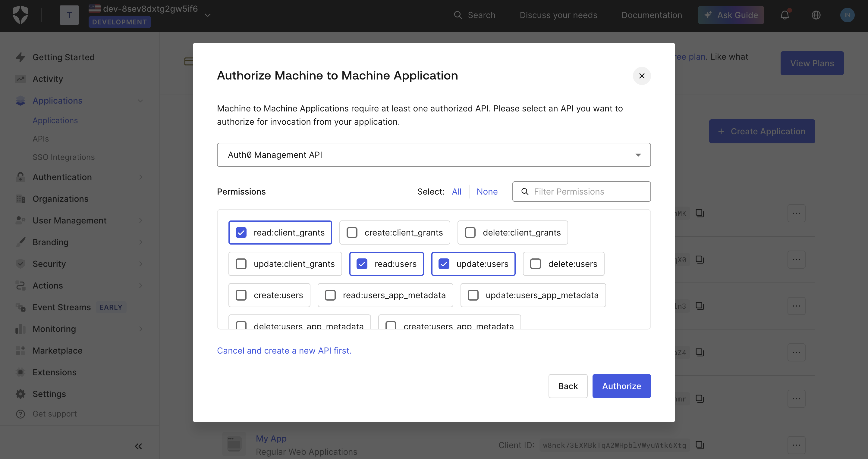Copy the Client ID with the copy icon
The image size is (868, 459).
click(700, 445)
